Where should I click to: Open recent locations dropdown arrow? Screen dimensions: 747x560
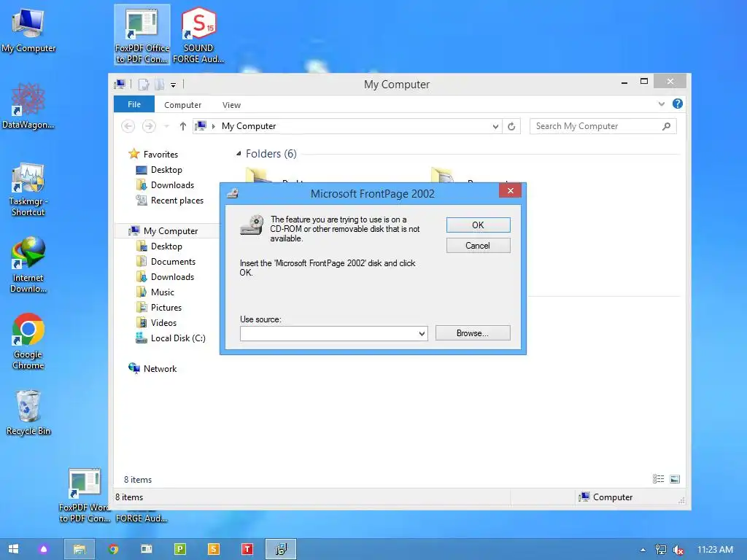166,126
